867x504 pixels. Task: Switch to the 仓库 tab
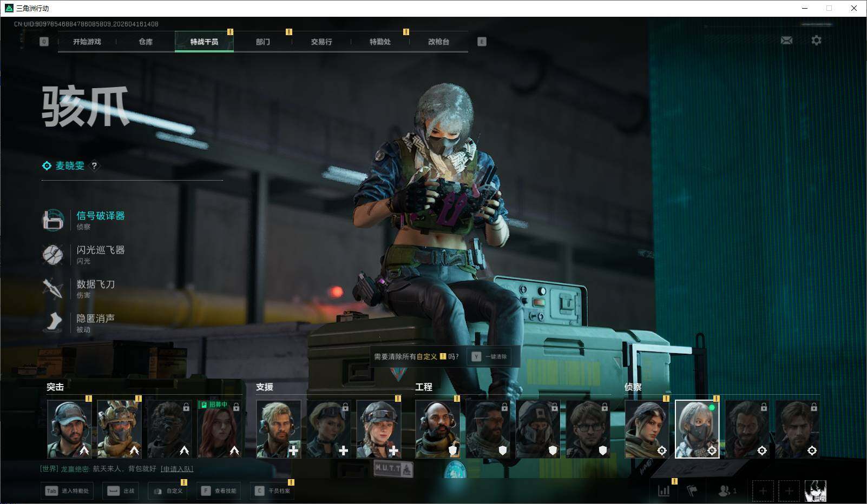click(x=146, y=42)
